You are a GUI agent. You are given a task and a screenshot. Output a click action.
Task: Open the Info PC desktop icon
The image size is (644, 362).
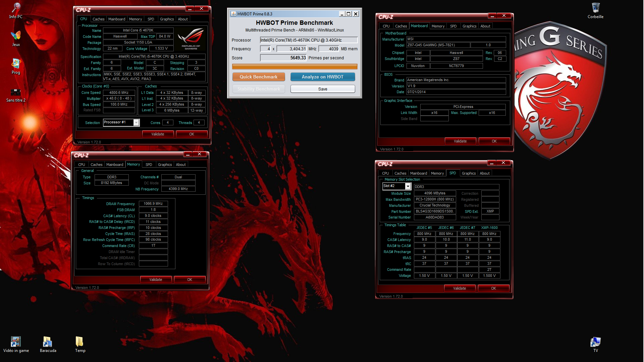16,10
